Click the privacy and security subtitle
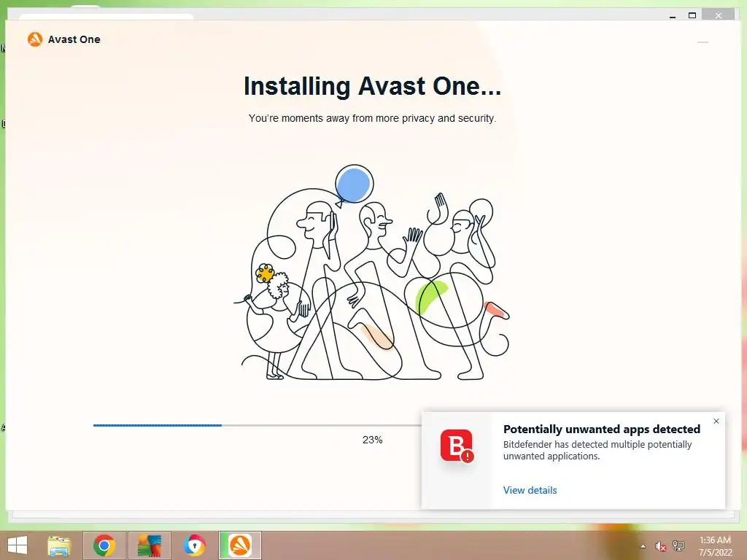 (x=373, y=118)
